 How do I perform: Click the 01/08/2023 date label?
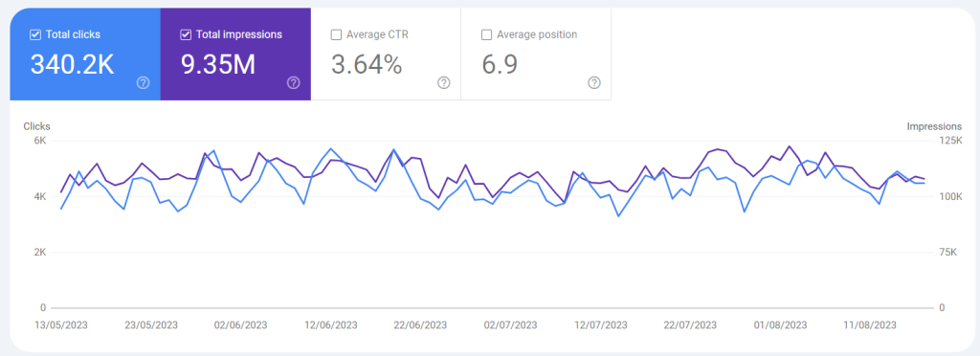780,325
